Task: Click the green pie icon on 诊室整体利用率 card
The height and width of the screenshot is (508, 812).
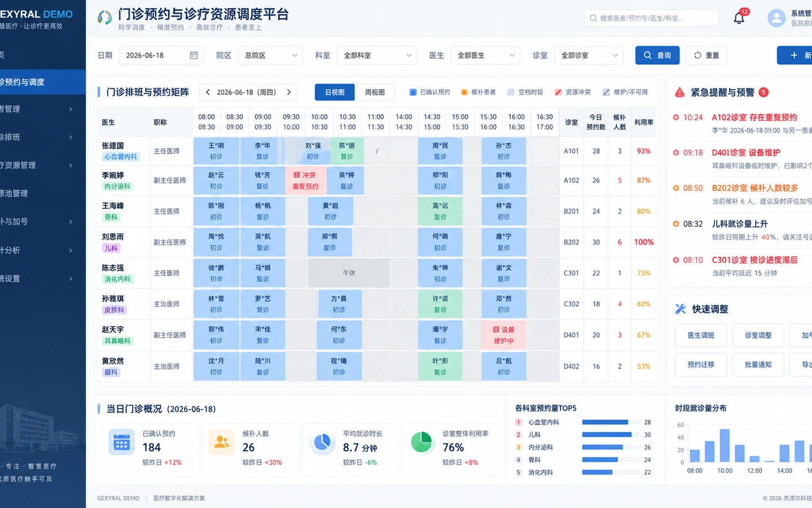Action: (421, 443)
